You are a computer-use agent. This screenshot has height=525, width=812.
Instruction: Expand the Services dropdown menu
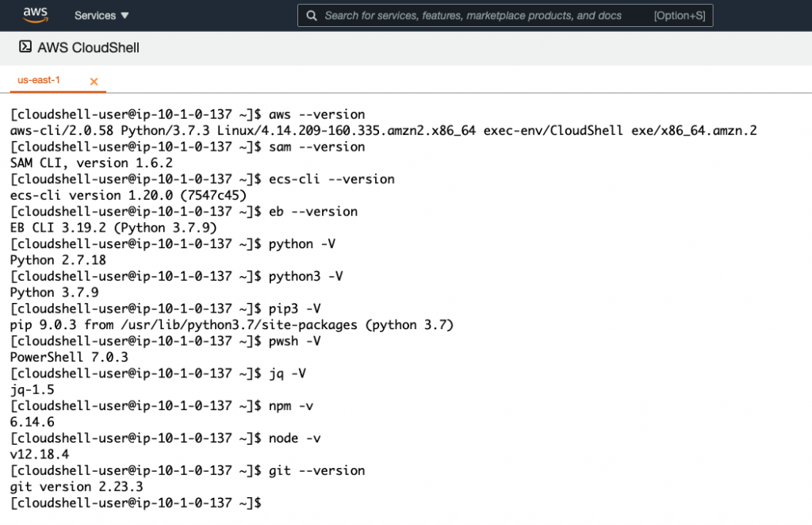101,16
